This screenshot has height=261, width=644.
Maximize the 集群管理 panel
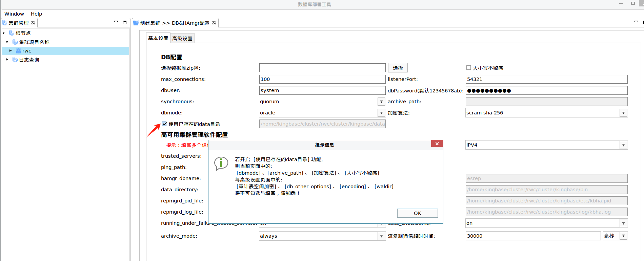[x=125, y=22]
